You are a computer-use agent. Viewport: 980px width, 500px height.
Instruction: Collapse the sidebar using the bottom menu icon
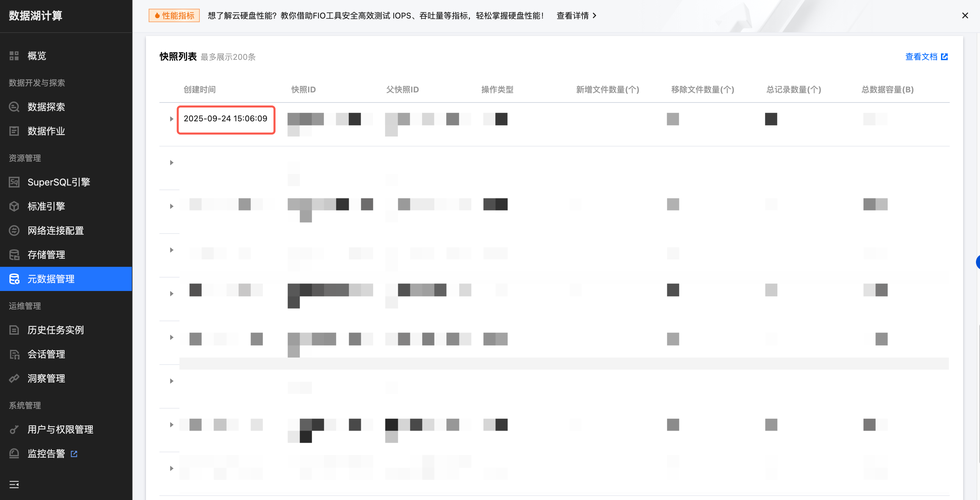[14, 485]
